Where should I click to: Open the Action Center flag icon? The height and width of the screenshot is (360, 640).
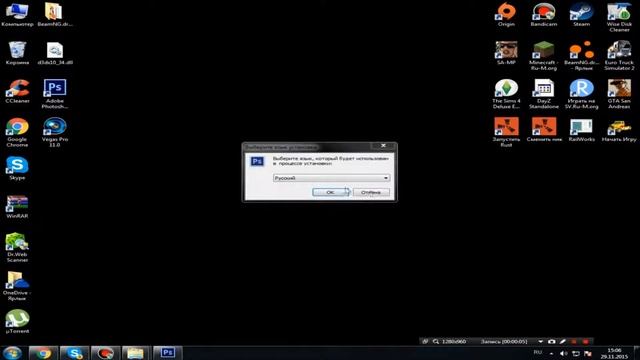coord(588,353)
